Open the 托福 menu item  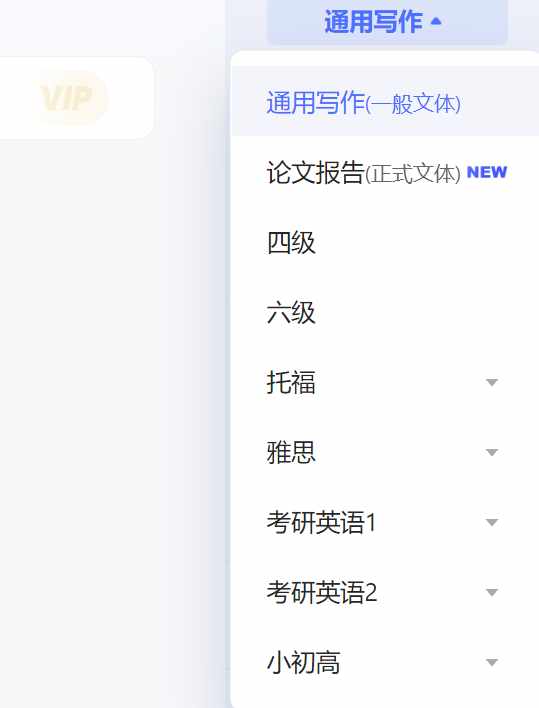coord(385,382)
